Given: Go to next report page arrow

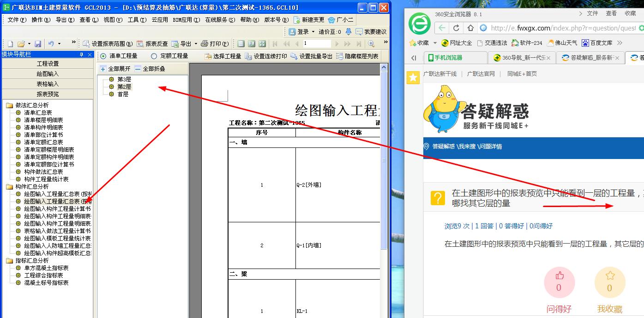Looking at the screenshot, I should (x=337, y=44).
